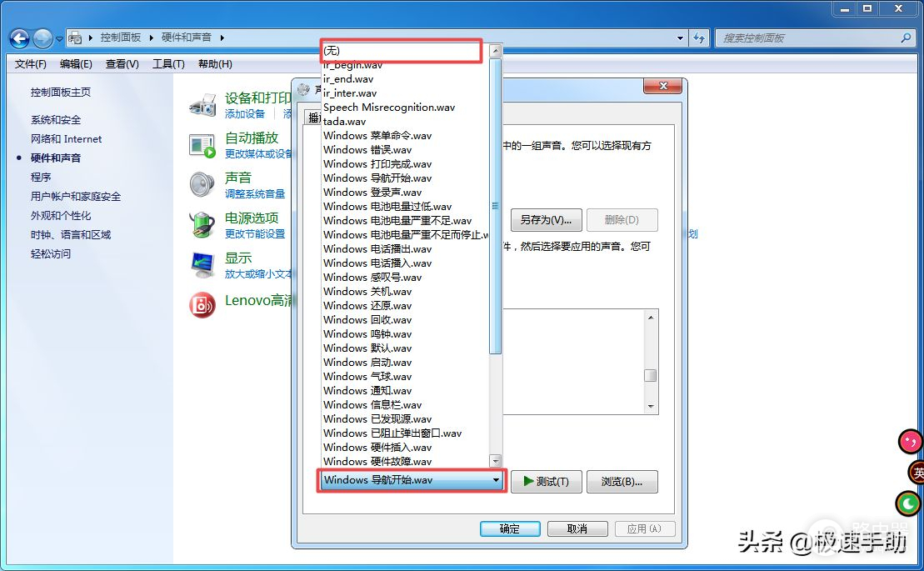Click the 测试(T) play button
Screen dimensions: 924x571
pos(547,482)
